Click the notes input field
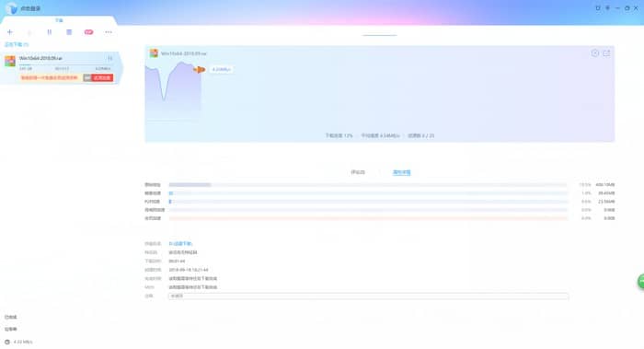 pyautogui.click(x=368, y=296)
